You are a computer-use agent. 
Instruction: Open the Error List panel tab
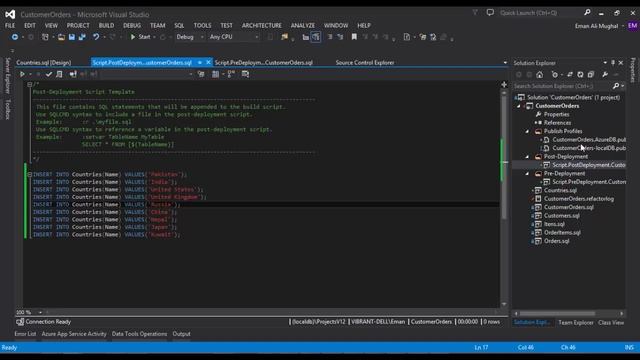tap(25, 334)
